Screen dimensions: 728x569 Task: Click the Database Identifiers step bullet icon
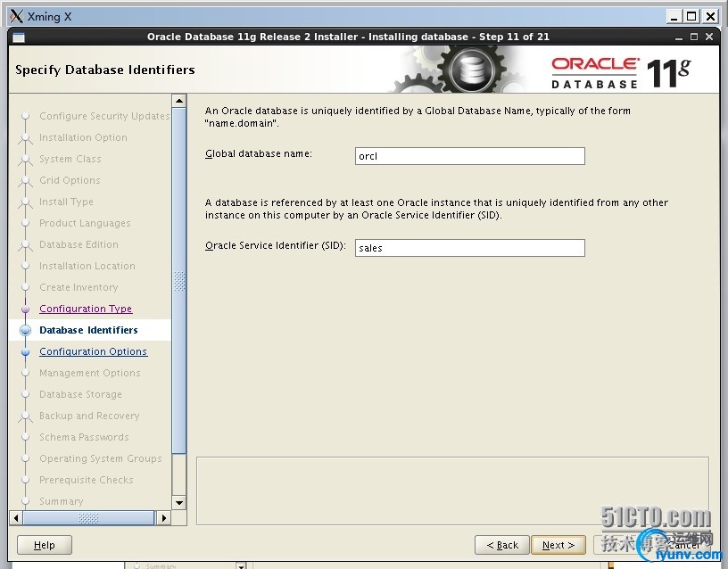[x=26, y=330]
